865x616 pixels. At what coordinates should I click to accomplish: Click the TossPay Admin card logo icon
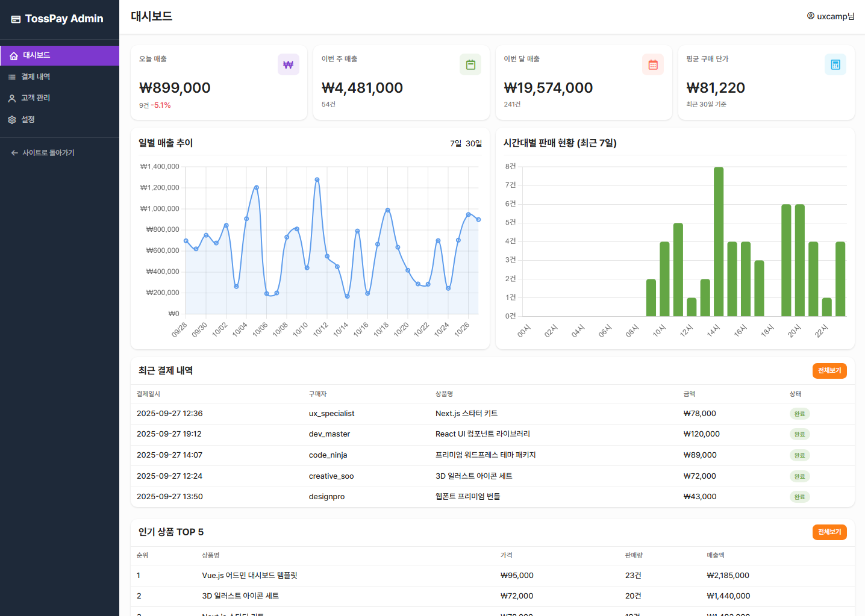16,19
